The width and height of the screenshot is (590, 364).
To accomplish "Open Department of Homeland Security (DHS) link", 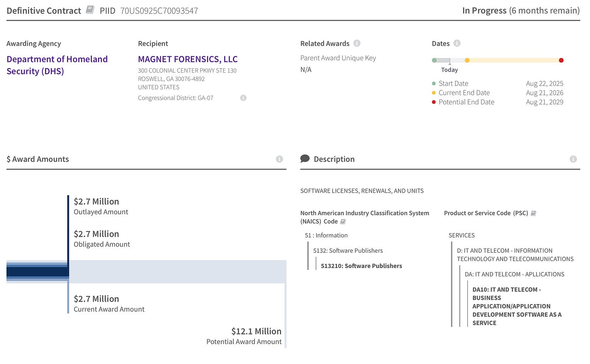I will [57, 65].
